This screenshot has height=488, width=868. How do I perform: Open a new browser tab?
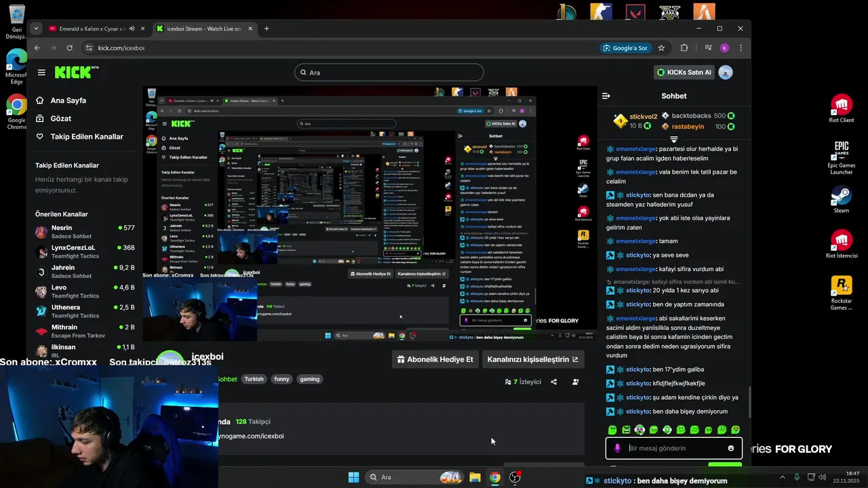[267, 28]
